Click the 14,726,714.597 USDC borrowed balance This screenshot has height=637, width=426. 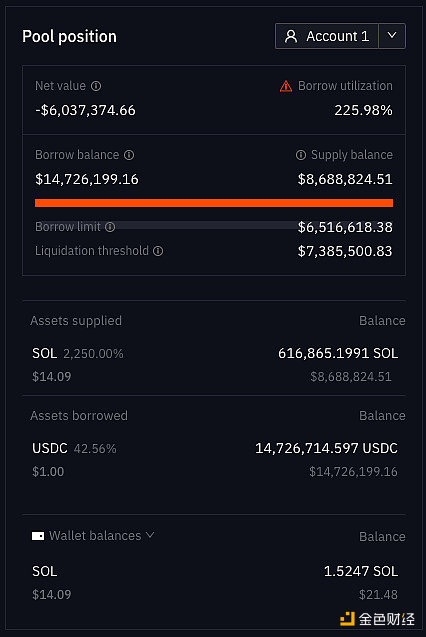coord(326,448)
